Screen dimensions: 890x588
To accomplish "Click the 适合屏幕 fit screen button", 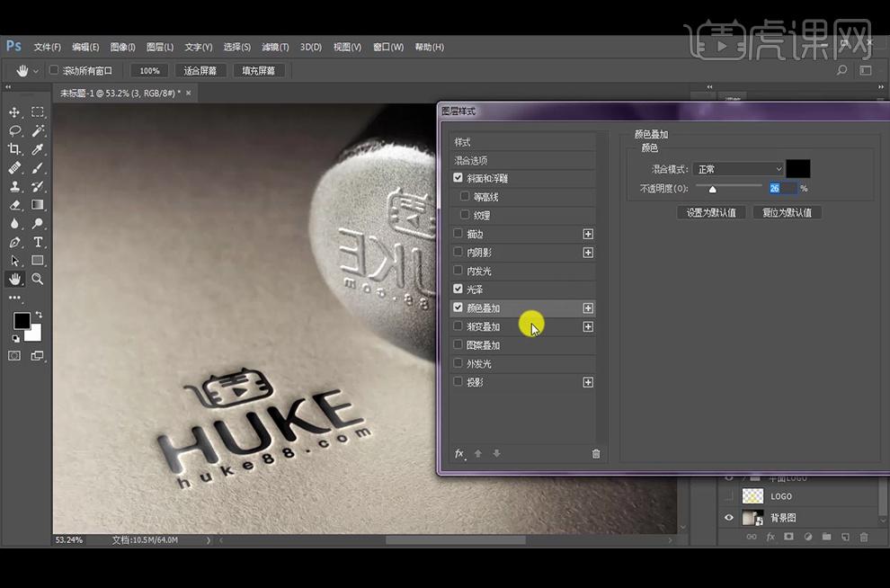I will point(200,71).
